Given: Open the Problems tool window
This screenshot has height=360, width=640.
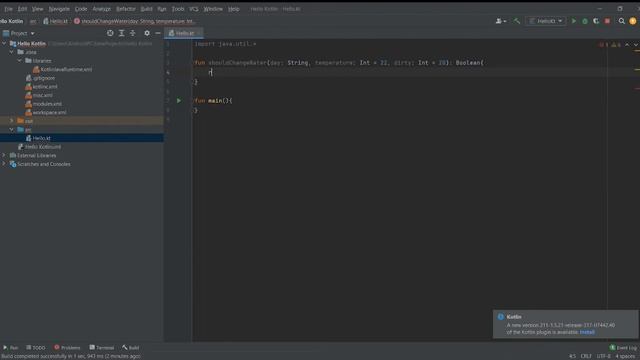Looking at the screenshot, I should [x=67, y=347].
